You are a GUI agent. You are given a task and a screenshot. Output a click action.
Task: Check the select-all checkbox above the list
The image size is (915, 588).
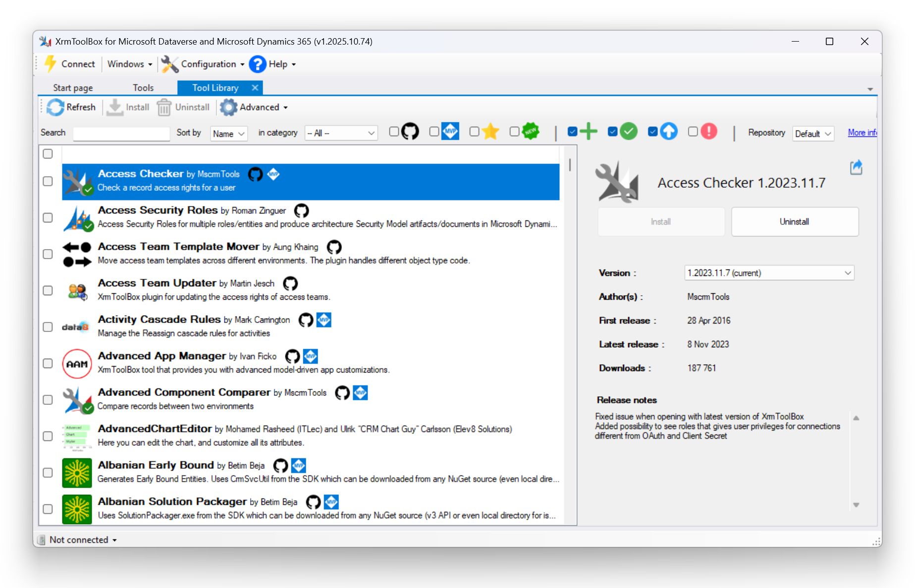click(48, 154)
